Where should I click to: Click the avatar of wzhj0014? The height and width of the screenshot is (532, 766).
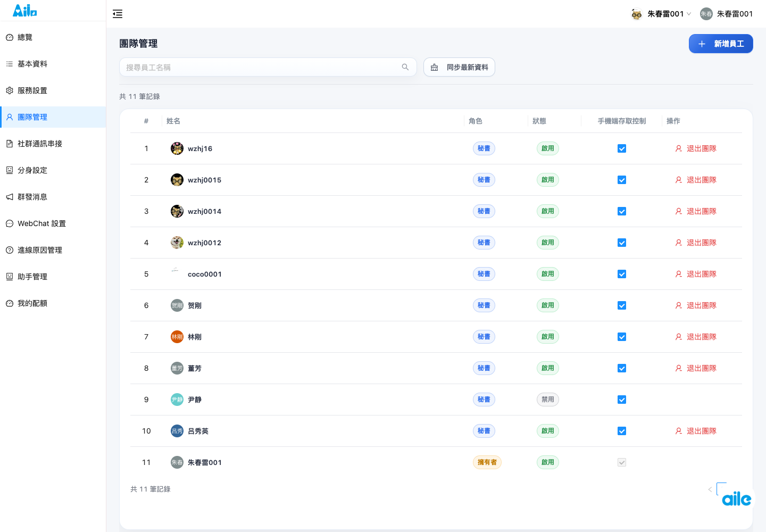(177, 211)
